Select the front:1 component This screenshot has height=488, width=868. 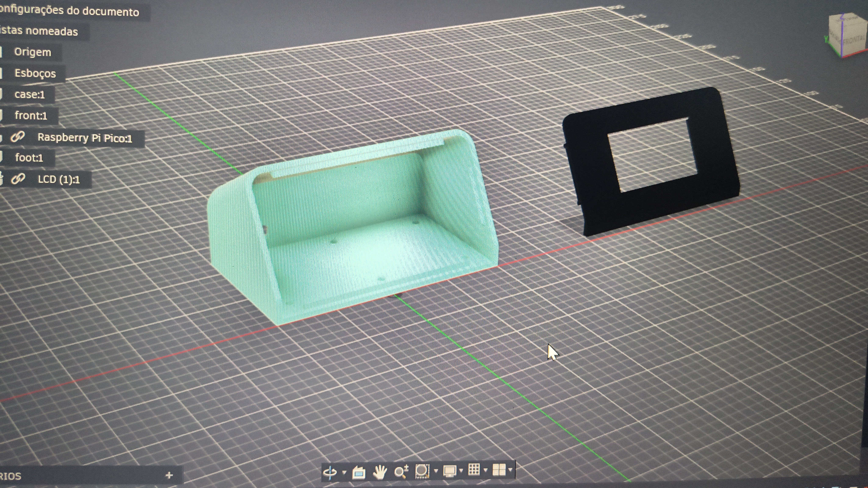pos(31,115)
